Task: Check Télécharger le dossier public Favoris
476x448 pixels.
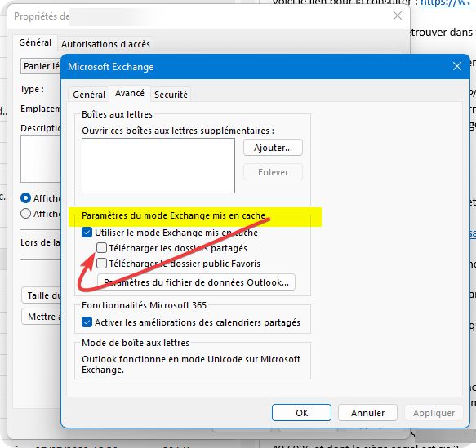Action: [x=102, y=264]
